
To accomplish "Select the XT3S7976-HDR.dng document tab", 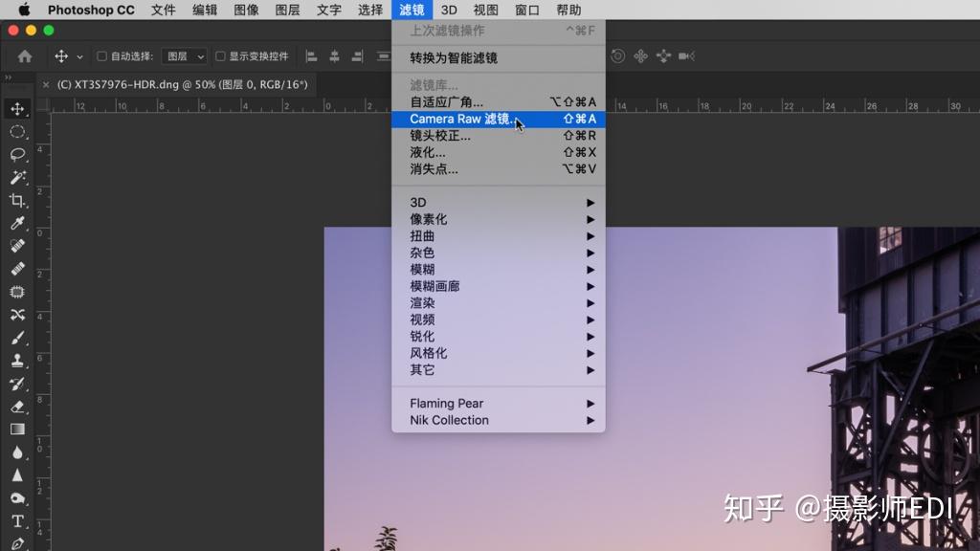I will click(182, 84).
